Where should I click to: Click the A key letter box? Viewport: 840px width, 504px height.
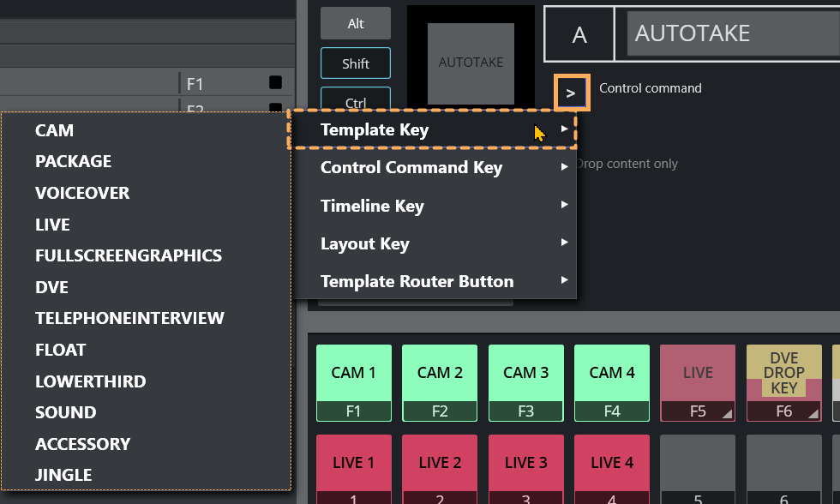[x=579, y=34]
